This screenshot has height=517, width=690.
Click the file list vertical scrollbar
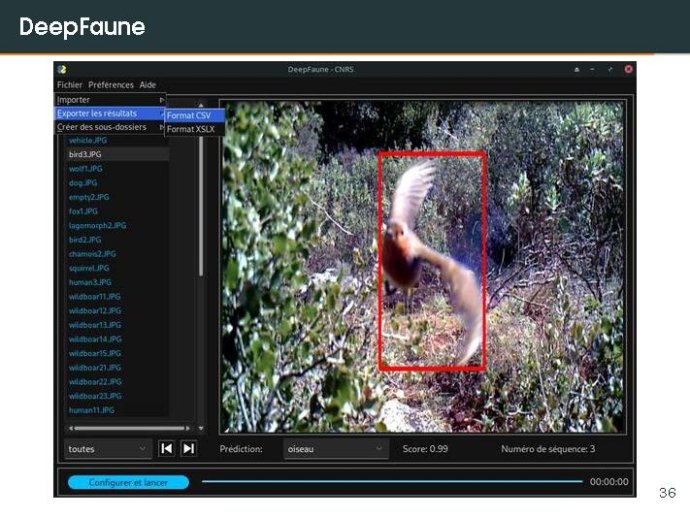201,206
